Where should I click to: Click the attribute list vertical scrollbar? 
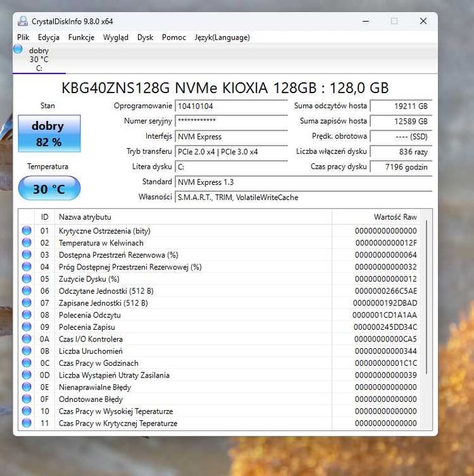coord(426,298)
